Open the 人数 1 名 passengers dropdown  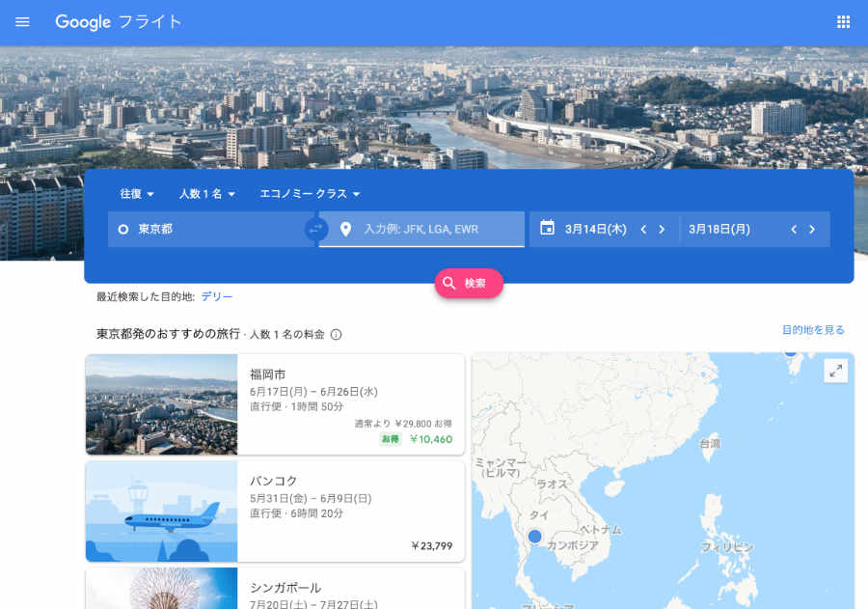[207, 194]
